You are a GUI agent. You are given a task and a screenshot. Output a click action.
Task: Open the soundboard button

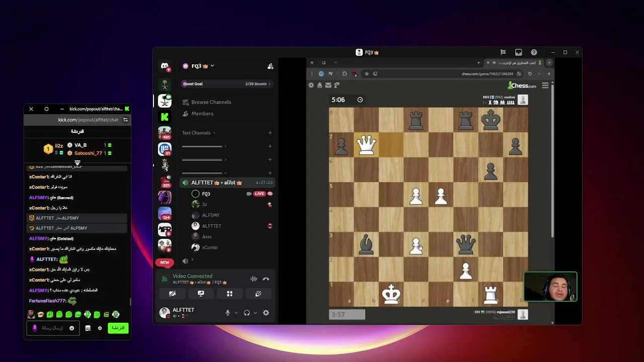tap(258, 294)
